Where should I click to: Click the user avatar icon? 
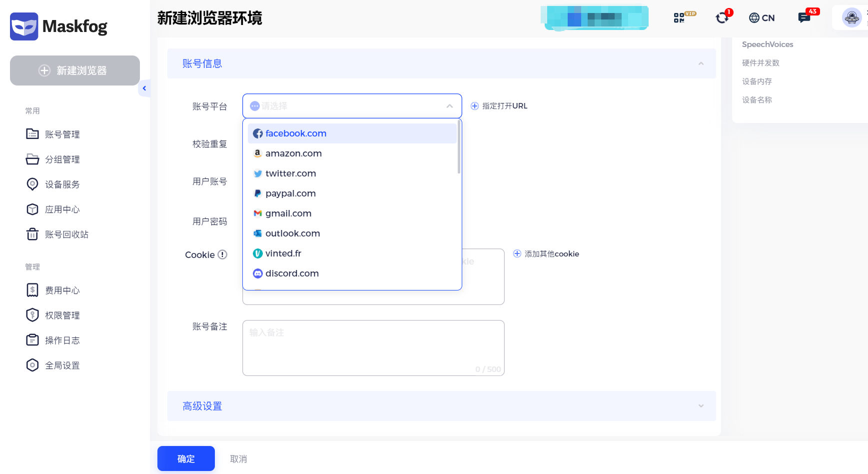(852, 18)
